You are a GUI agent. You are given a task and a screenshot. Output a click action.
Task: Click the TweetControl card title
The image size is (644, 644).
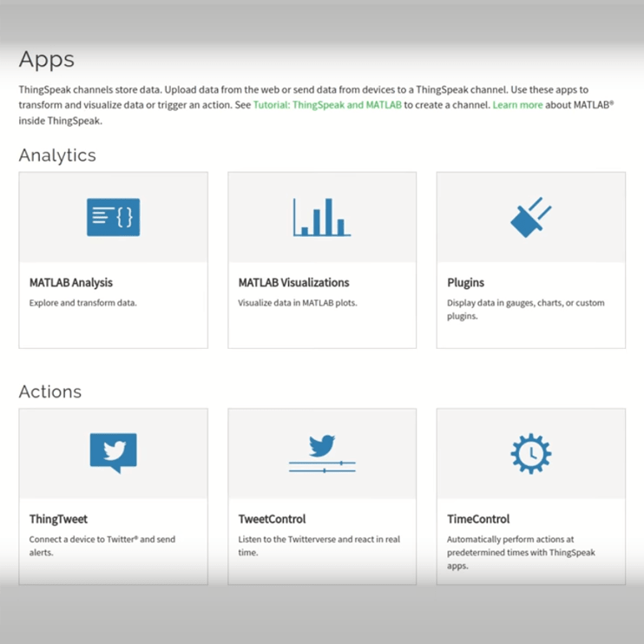(272, 519)
